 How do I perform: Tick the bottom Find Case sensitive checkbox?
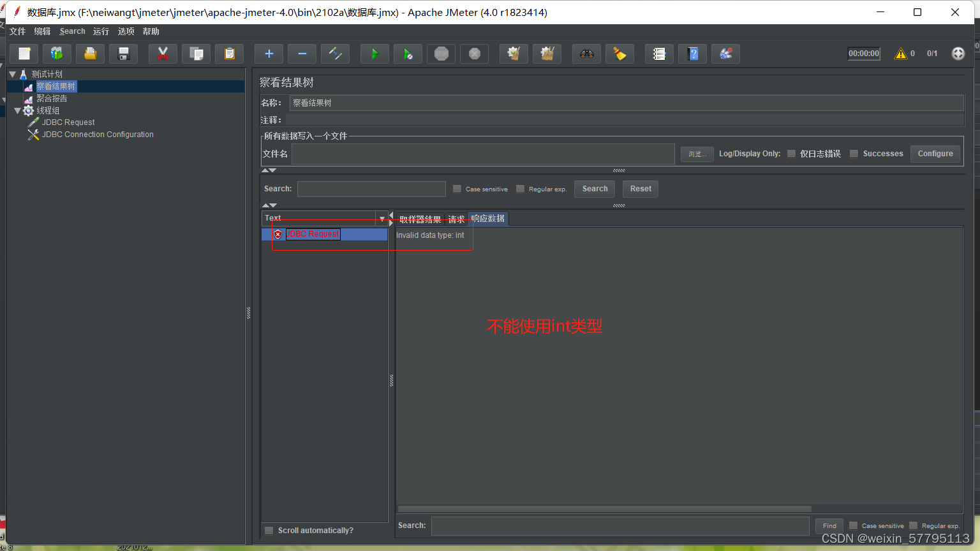[x=853, y=525]
